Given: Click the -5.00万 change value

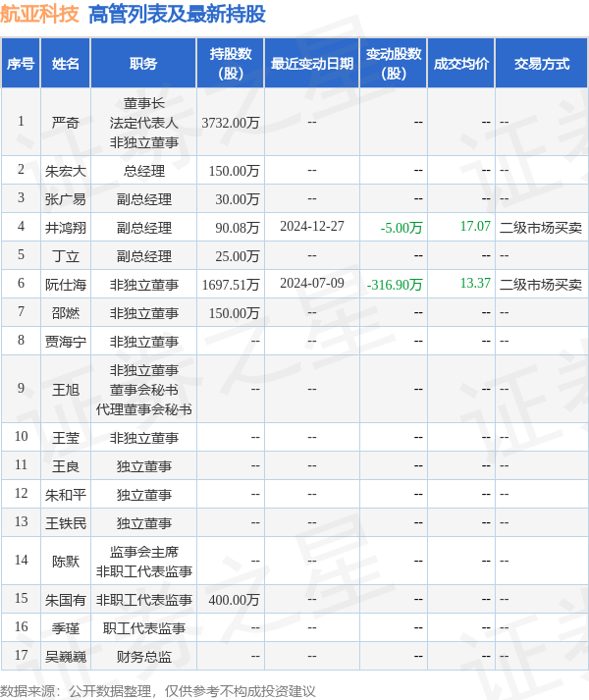Looking at the screenshot, I should click(401, 228).
